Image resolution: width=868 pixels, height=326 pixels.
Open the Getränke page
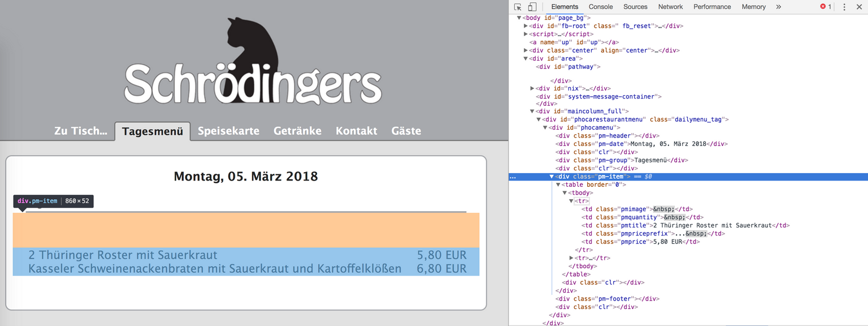click(297, 131)
